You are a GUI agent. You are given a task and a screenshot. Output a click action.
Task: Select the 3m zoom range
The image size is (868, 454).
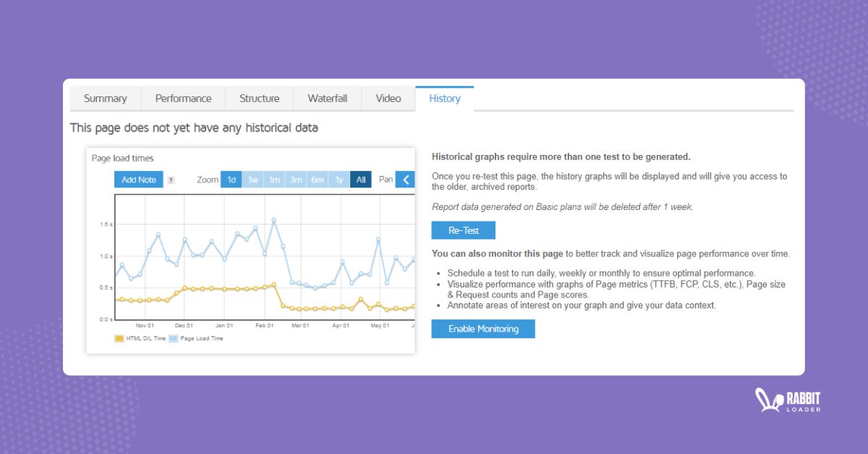[x=296, y=180]
